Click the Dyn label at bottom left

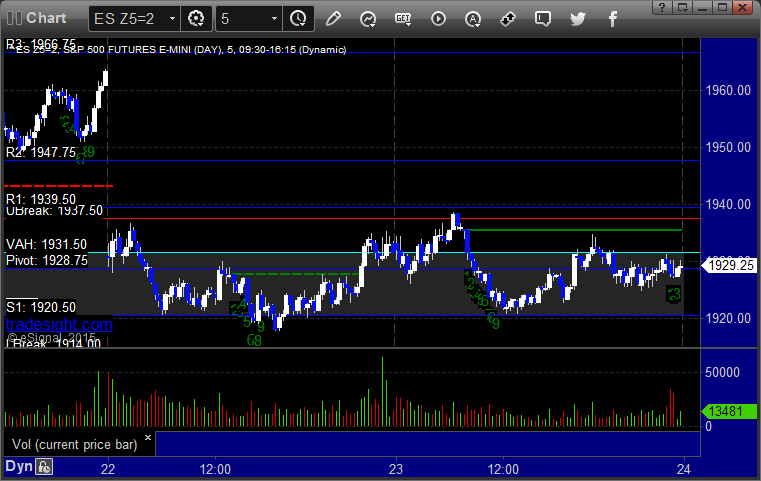pos(19,466)
